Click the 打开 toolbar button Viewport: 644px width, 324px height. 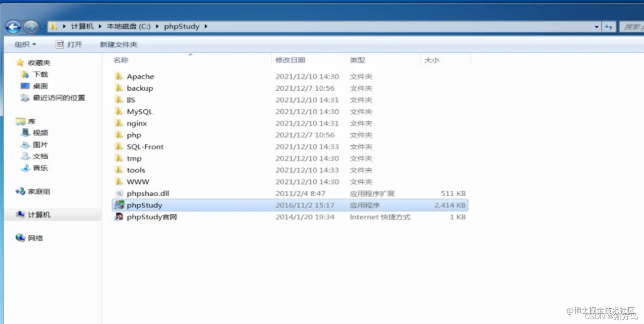coord(69,44)
